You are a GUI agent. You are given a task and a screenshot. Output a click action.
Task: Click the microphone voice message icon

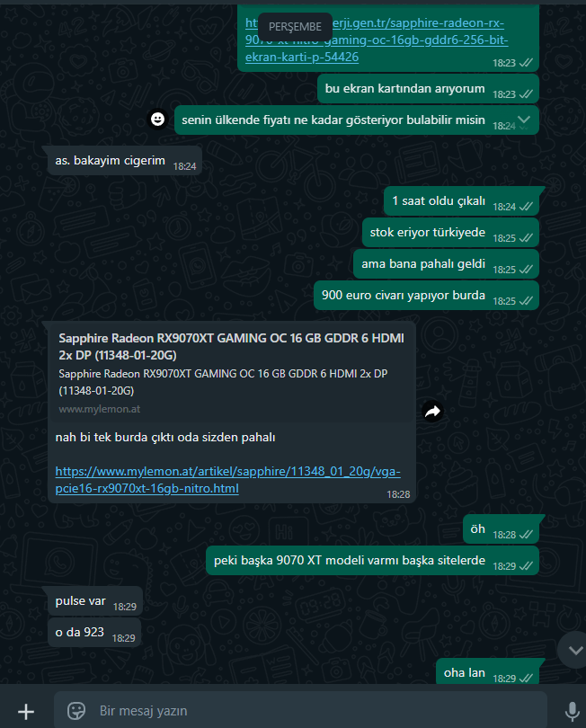point(573,711)
